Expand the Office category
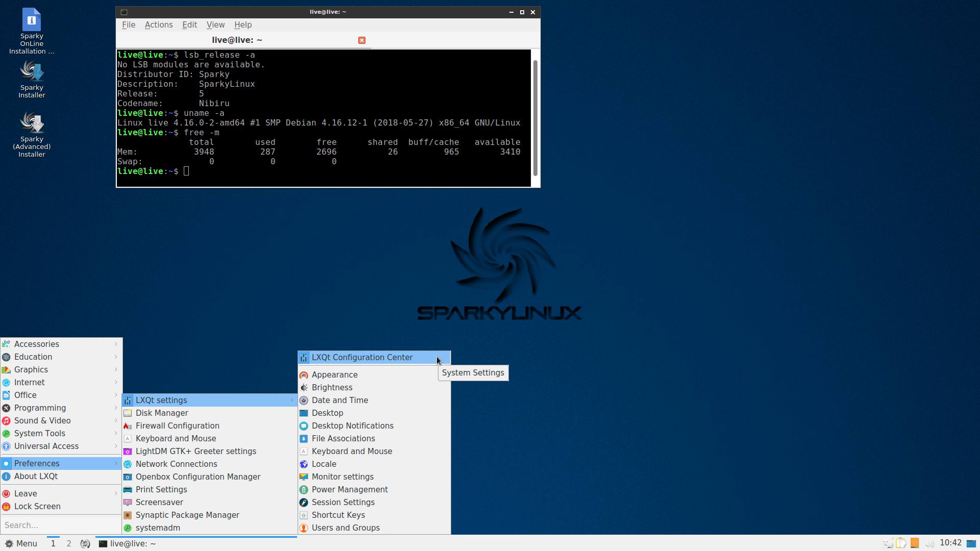The height and width of the screenshot is (551, 980). pos(61,395)
